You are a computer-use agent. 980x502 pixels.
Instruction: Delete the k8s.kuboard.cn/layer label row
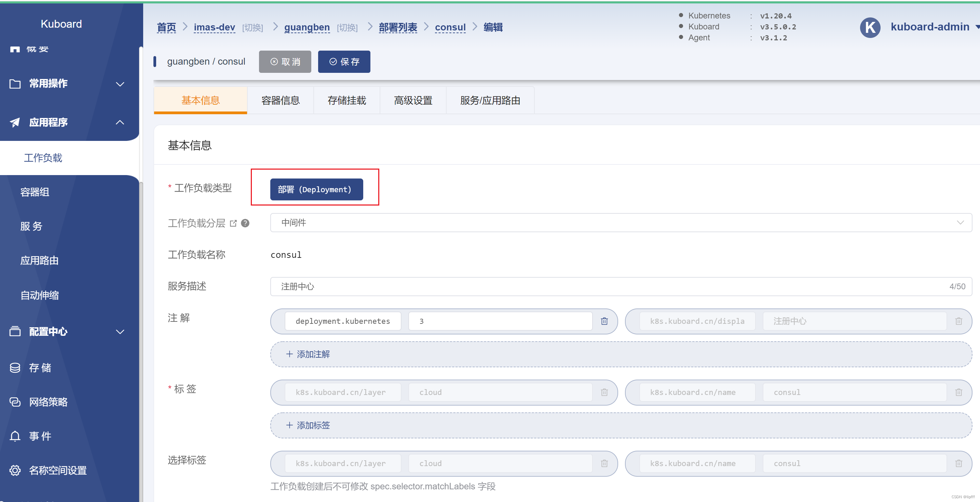point(604,392)
